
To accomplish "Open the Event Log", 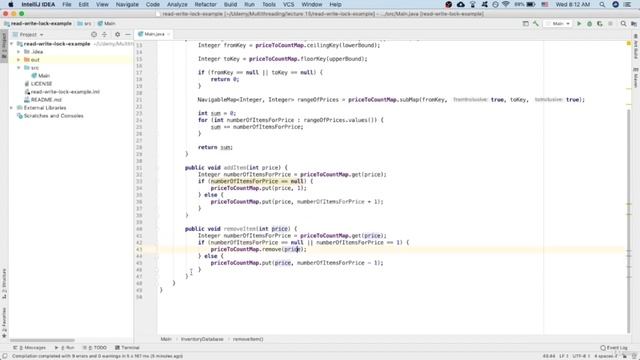I will 613,348.
